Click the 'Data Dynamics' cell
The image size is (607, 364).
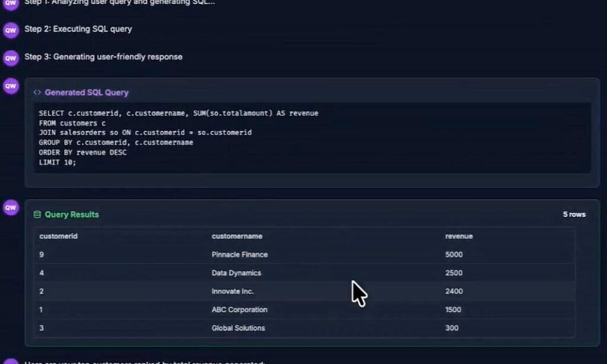coord(236,273)
